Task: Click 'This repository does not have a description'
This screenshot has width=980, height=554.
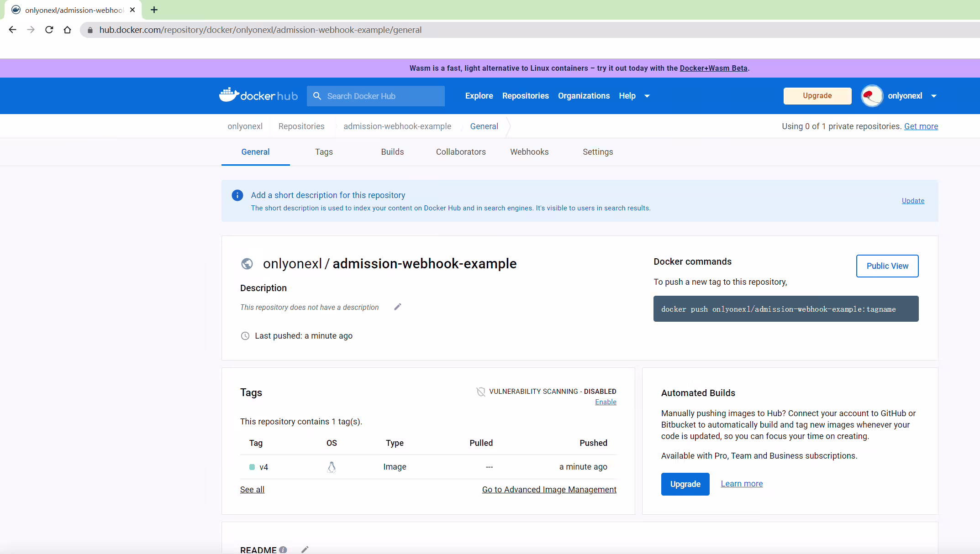Action: click(x=310, y=308)
